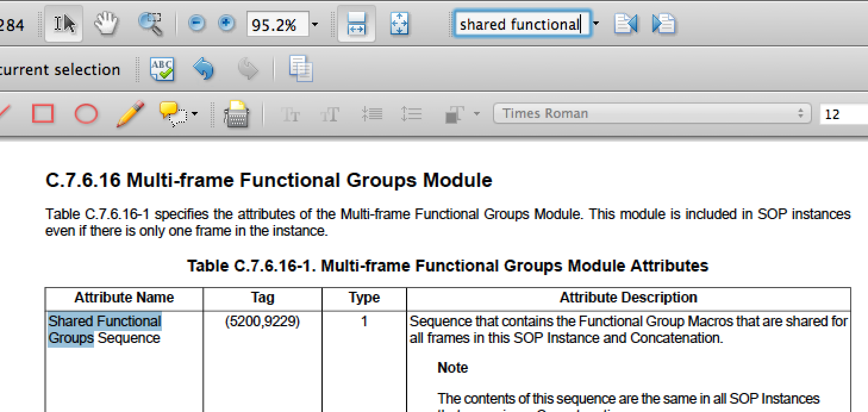The image size is (868, 412).
Task: Pick the pencil freehand tool
Action: (x=130, y=114)
